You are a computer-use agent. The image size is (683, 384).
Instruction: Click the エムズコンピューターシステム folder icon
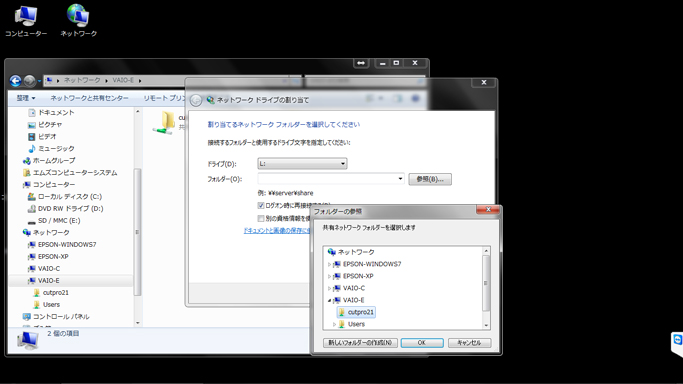click(27, 173)
